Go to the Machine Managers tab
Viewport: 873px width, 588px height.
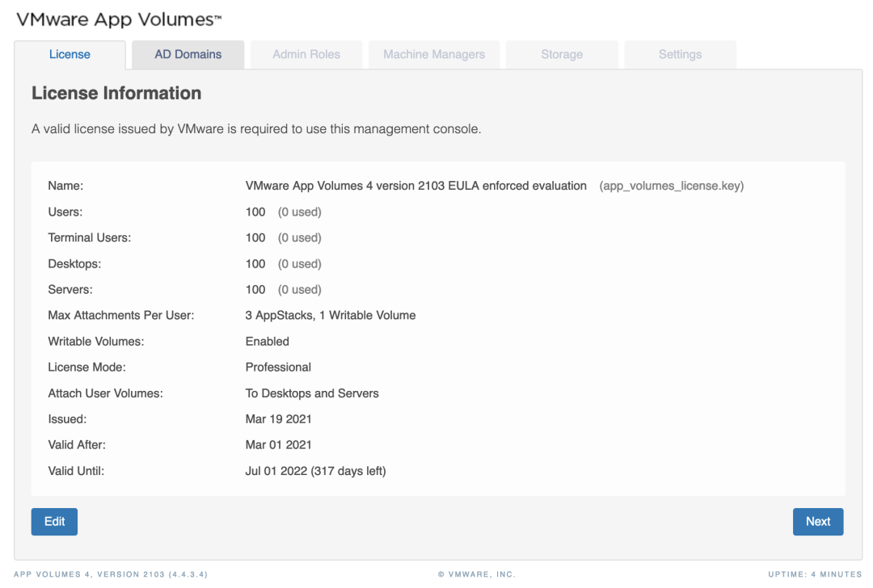434,55
